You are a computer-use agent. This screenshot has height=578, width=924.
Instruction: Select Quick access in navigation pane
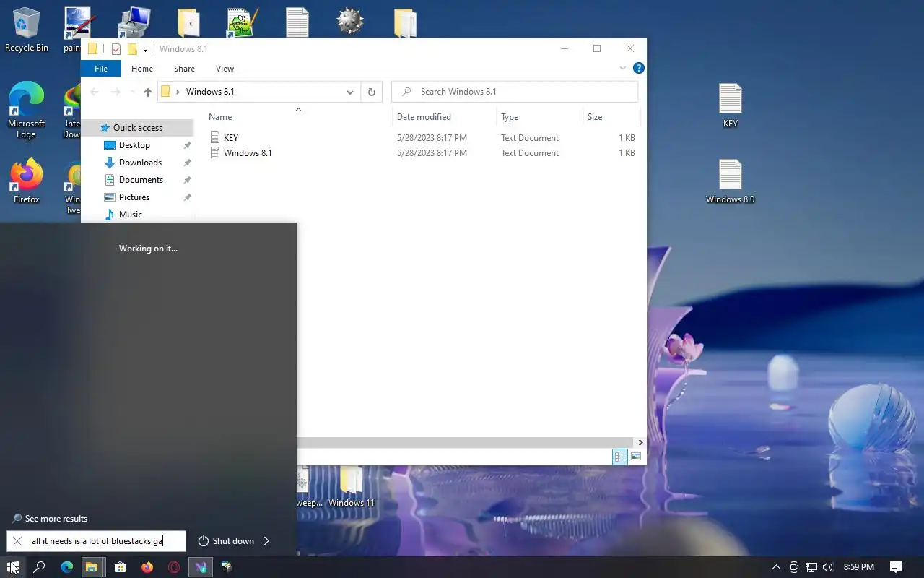(x=137, y=128)
